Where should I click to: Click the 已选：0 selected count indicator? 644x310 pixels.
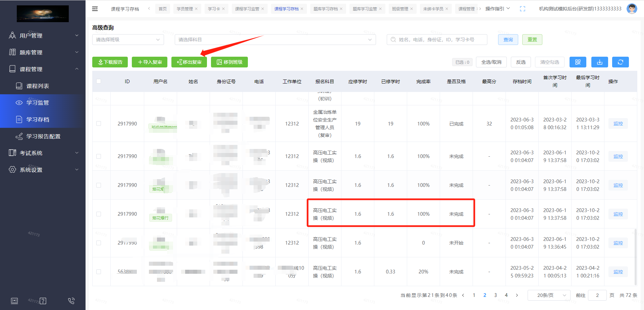pyautogui.click(x=462, y=62)
